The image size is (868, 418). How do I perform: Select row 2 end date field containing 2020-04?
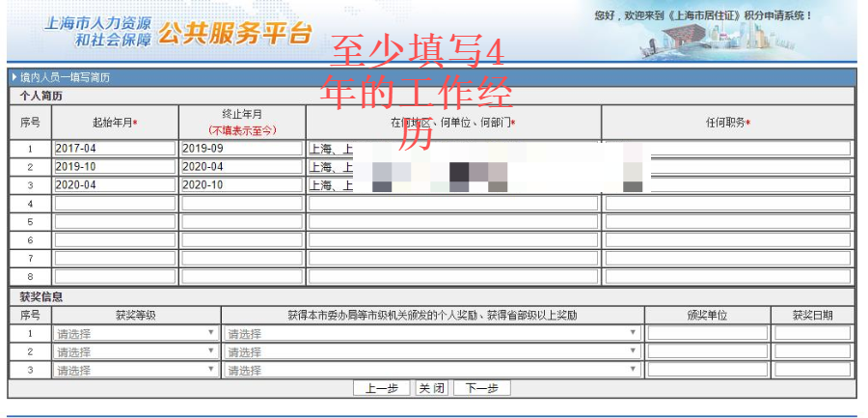[242, 166]
